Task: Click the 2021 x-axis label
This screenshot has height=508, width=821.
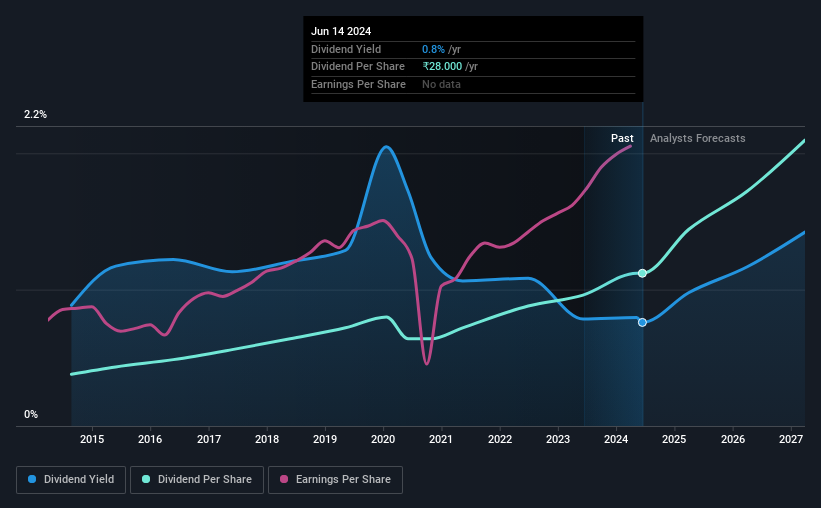Action: pos(441,439)
